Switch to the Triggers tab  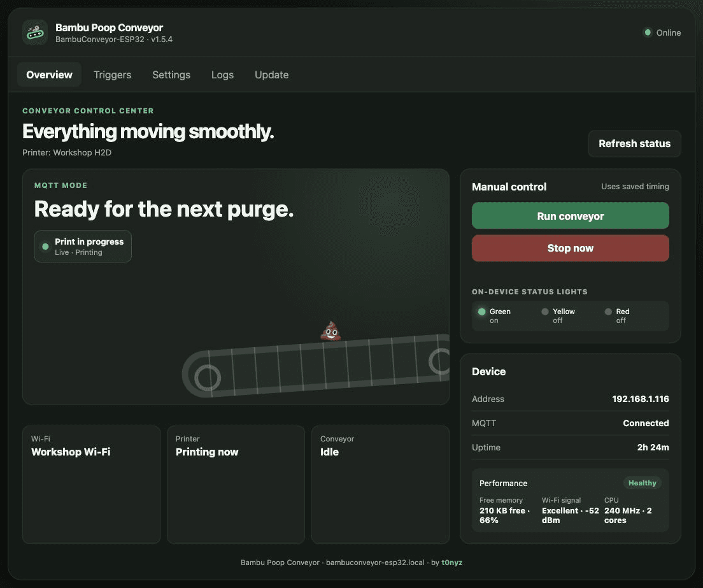112,75
